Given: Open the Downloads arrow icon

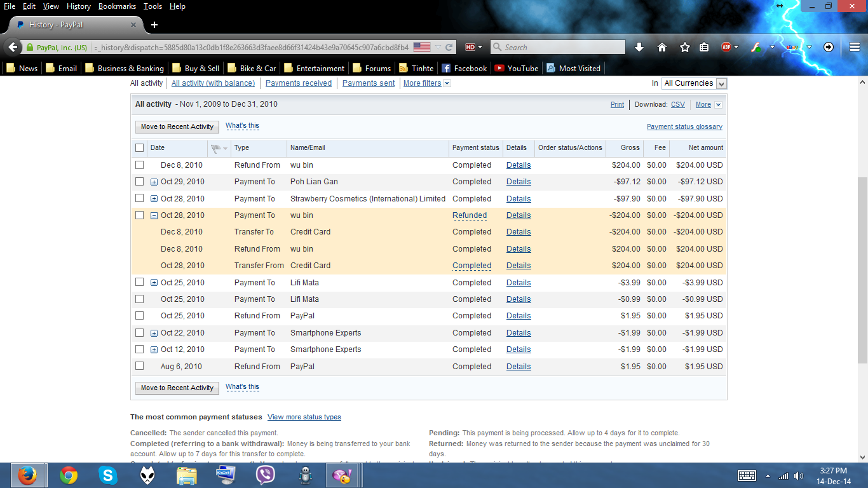Looking at the screenshot, I should coord(639,47).
